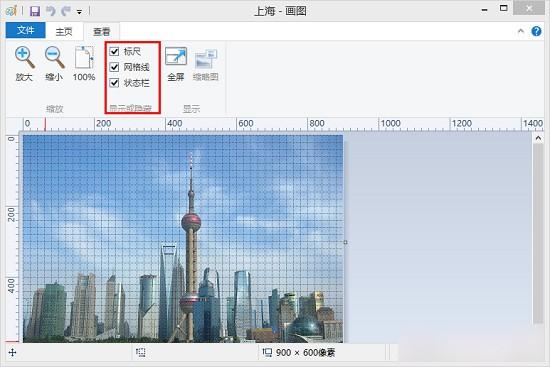
Task: Click the Redo arrow in title bar
Action: click(x=66, y=11)
